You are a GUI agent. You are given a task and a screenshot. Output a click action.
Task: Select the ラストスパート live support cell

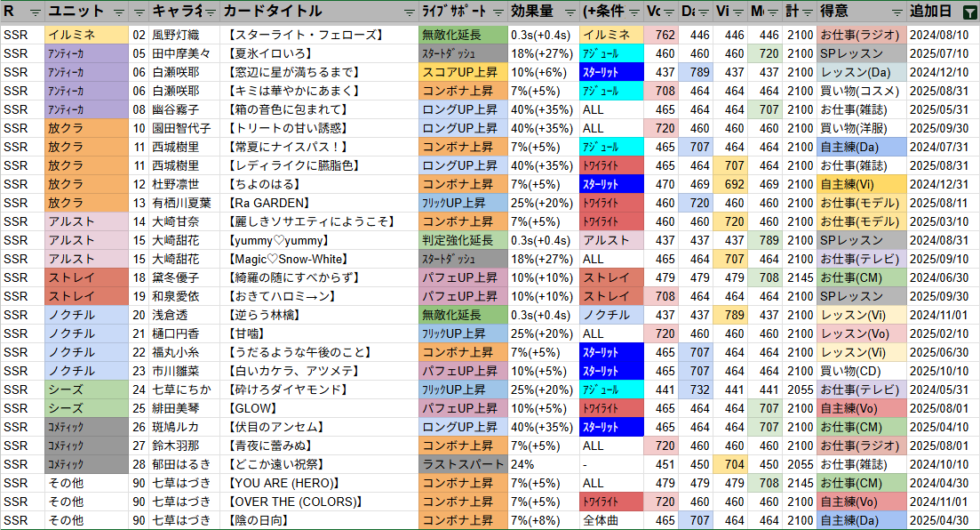point(462,464)
